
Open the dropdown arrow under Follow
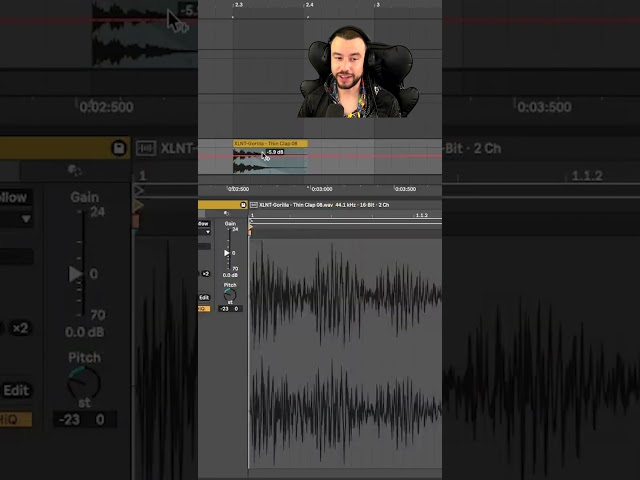(208, 232)
